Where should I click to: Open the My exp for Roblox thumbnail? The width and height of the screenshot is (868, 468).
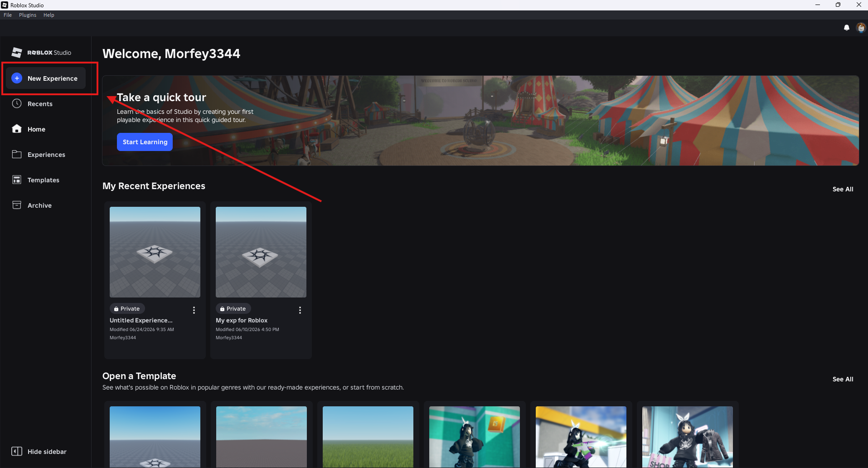(x=261, y=252)
